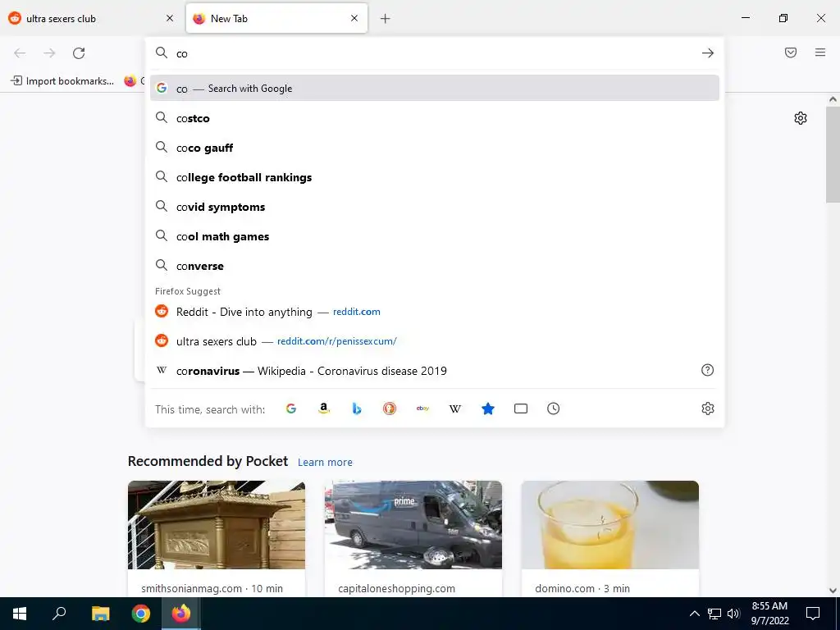Click Learn more next to Pocket
840x630 pixels.
click(325, 462)
